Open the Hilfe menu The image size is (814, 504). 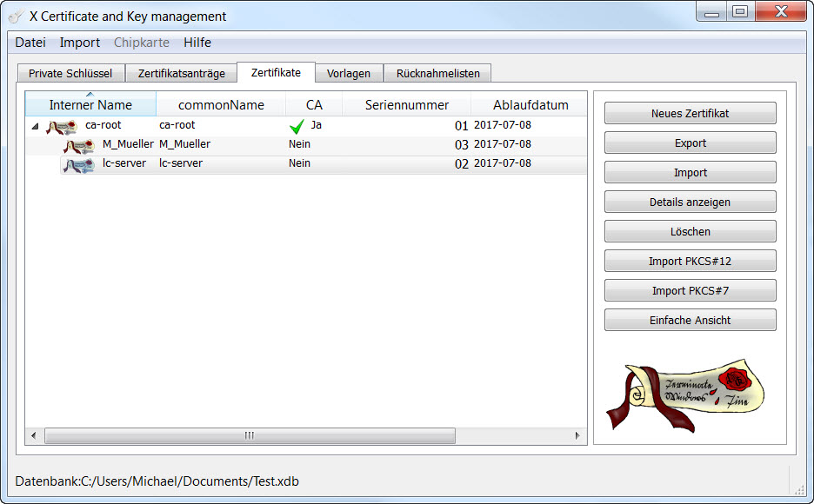coord(197,43)
